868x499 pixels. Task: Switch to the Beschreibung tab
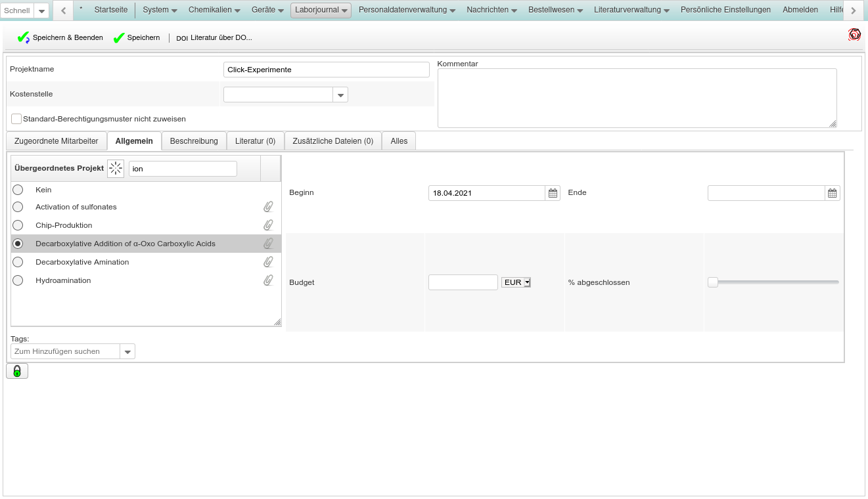(194, 141)
